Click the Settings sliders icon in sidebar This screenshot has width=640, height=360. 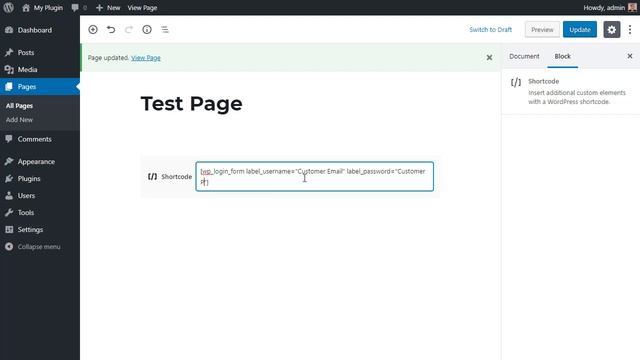(x=9, y=230)
